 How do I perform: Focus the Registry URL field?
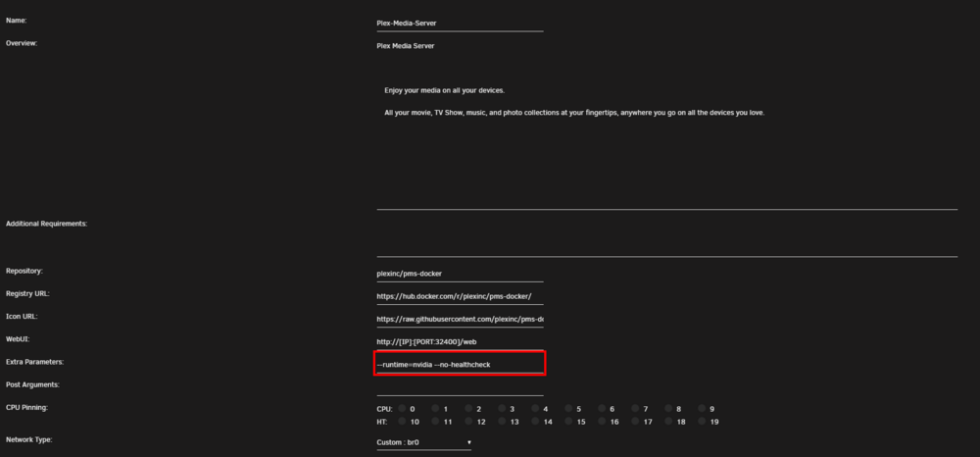(x=460, y=296)
